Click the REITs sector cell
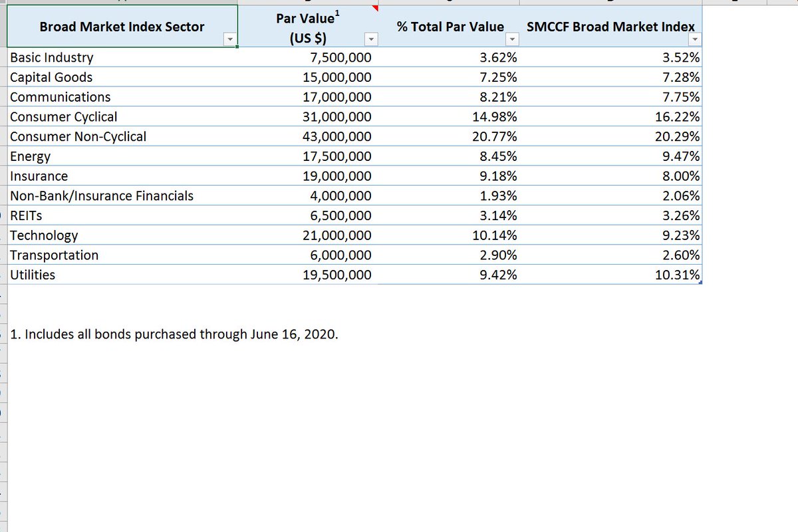Image resolution: width=798 pixels, height=532 pixels. [123, 215]
